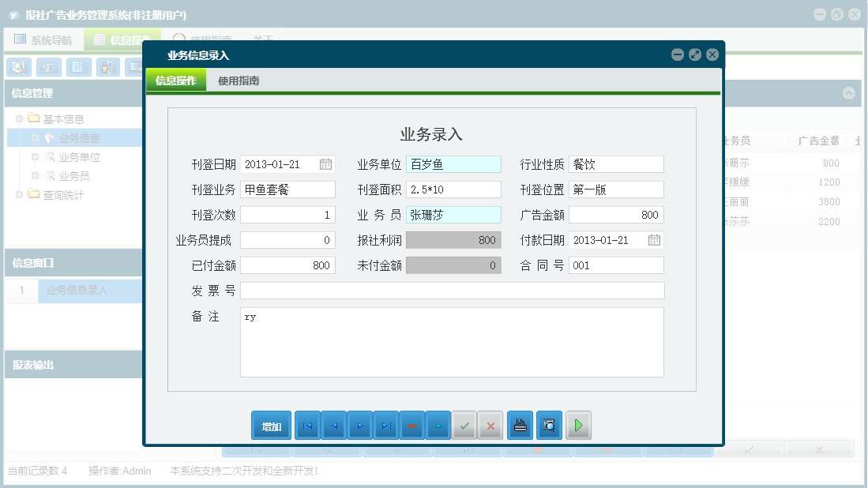Delete the record using the red minus icon

pyautogui.click(x=412, y=425)
